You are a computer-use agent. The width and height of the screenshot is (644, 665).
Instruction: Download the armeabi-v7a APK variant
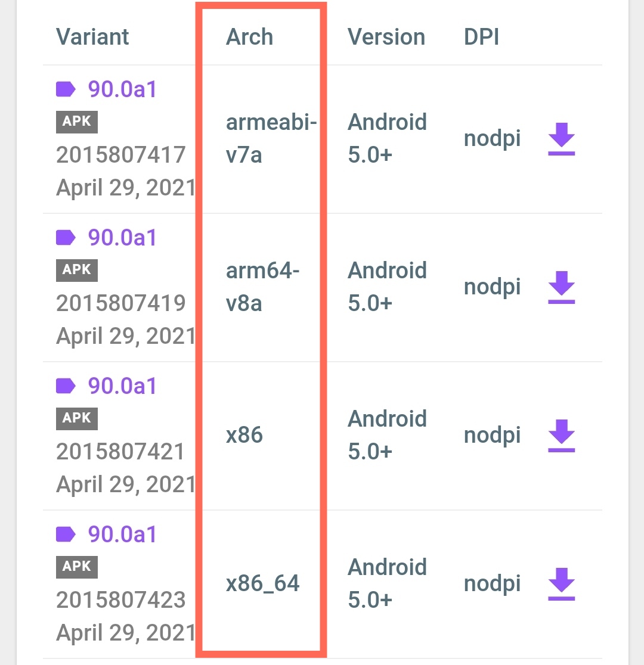pos(561,139)
